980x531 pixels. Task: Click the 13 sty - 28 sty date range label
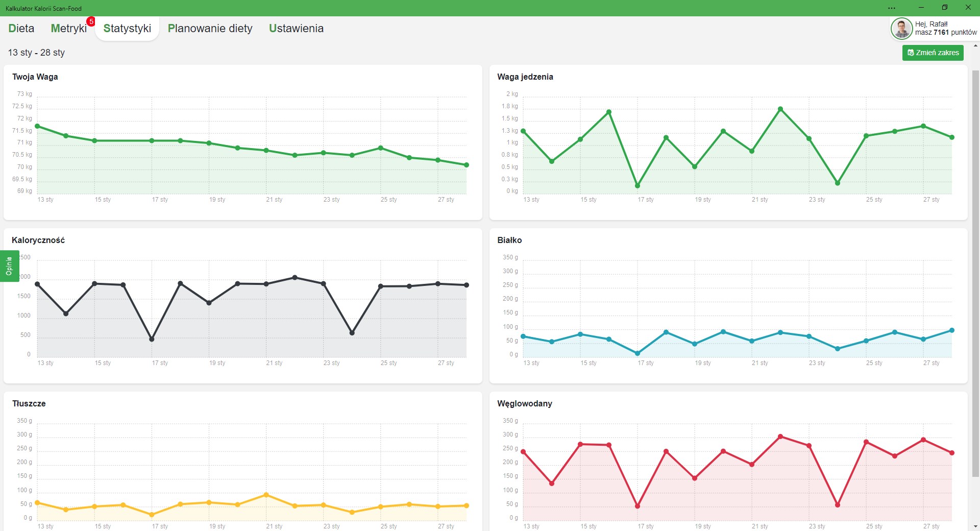36,53
